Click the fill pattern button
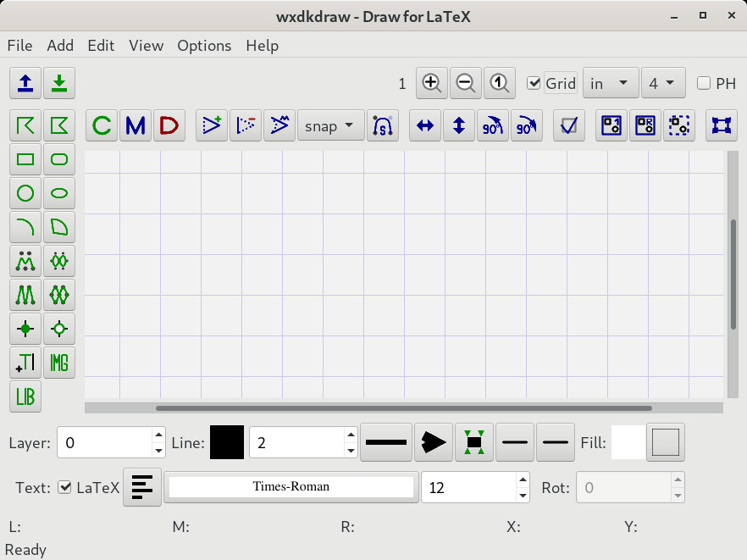 (x=666, y=442)
